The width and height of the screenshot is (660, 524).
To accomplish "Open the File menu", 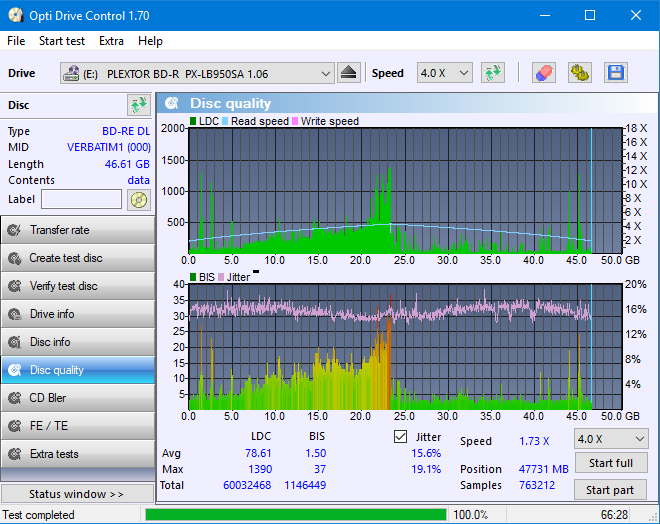I will click(16, 41).
